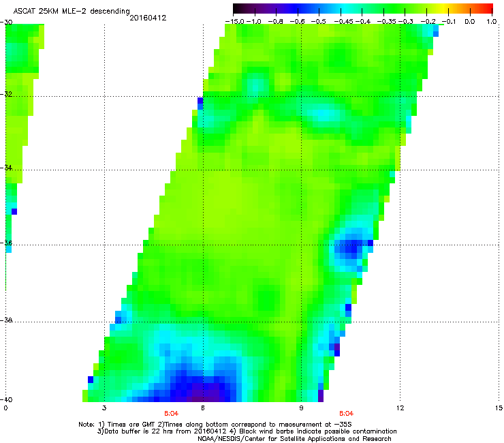Screen dimensions: 504x443
Task: Click the longitude axis label '9'
Action: pos(301,408)
